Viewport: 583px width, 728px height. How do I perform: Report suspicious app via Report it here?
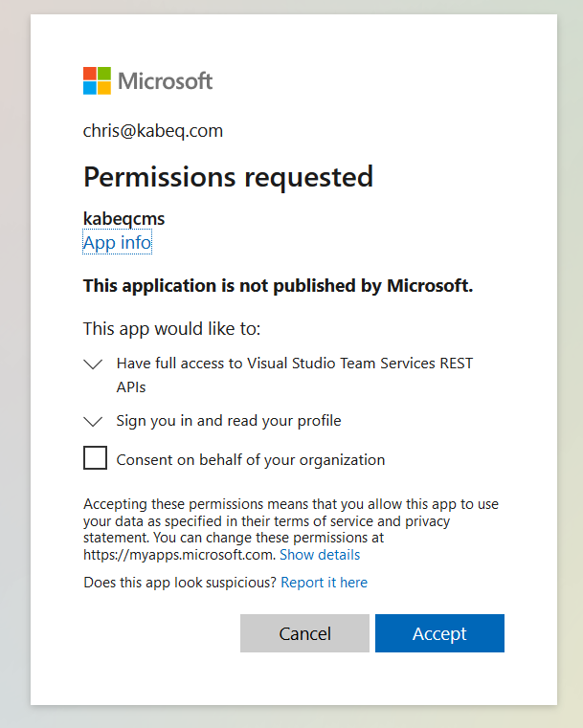(x=324, y=583)
